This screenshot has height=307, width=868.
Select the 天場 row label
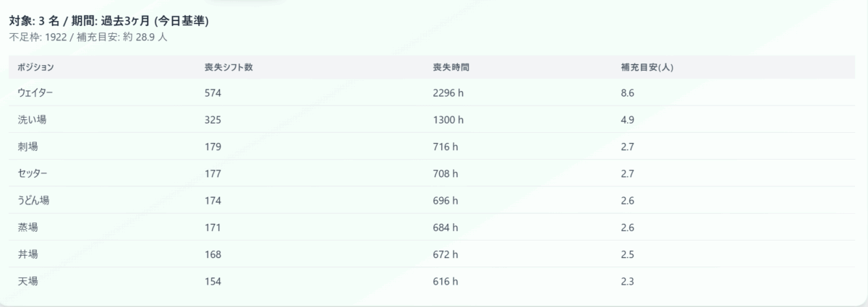[x=27, y=281]
